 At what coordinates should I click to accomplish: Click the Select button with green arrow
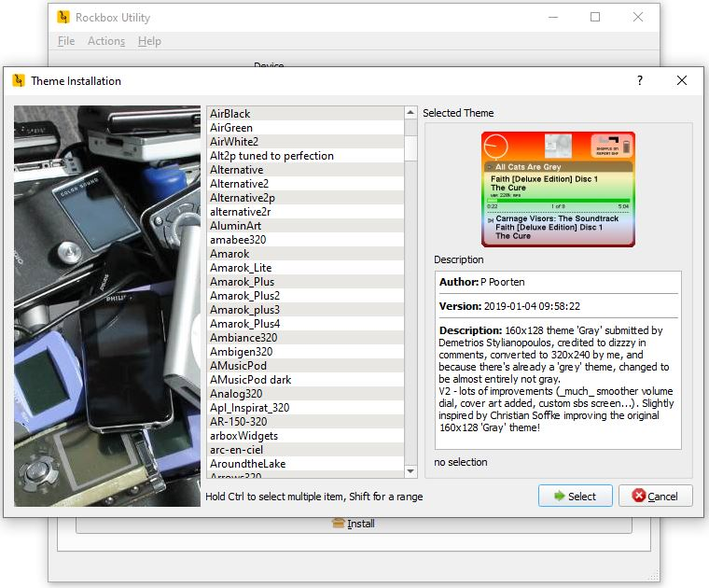point(575,496)
